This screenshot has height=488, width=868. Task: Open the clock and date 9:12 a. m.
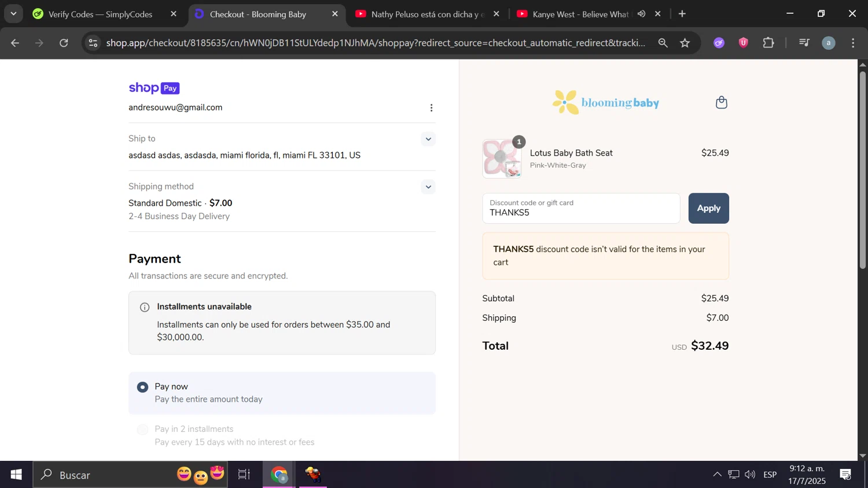tap(807, 475)
